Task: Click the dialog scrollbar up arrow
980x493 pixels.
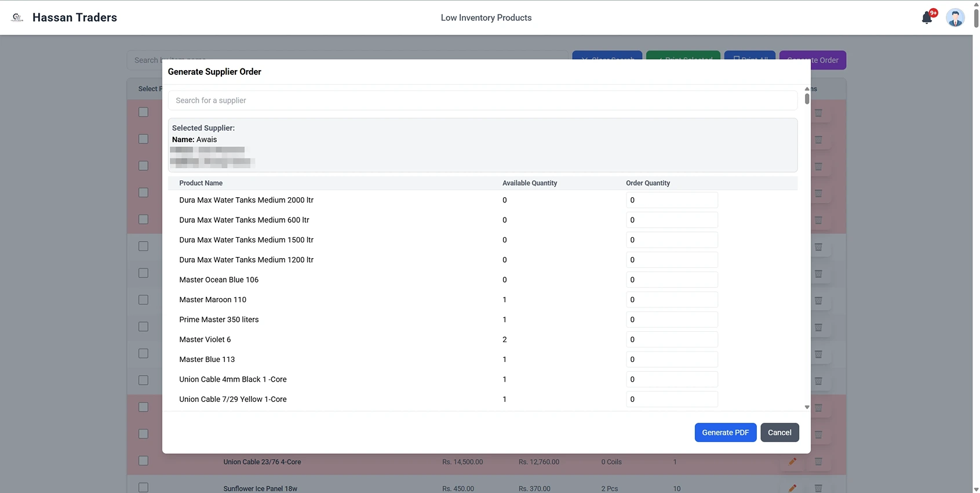Action: click(807, 89)
